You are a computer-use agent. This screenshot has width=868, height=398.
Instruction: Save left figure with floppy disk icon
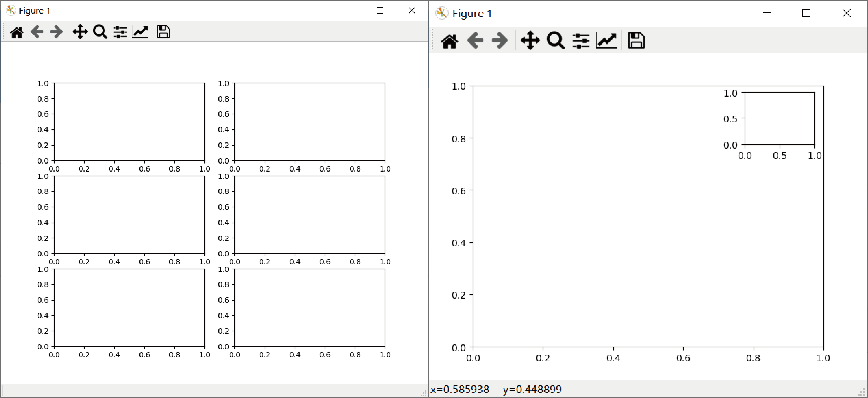click(x=164, y=32)
